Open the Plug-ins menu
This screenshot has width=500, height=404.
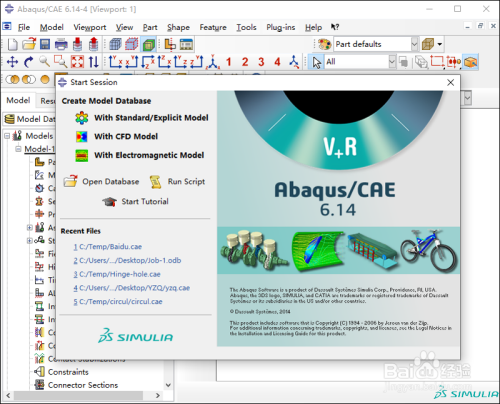pos(281,27)
